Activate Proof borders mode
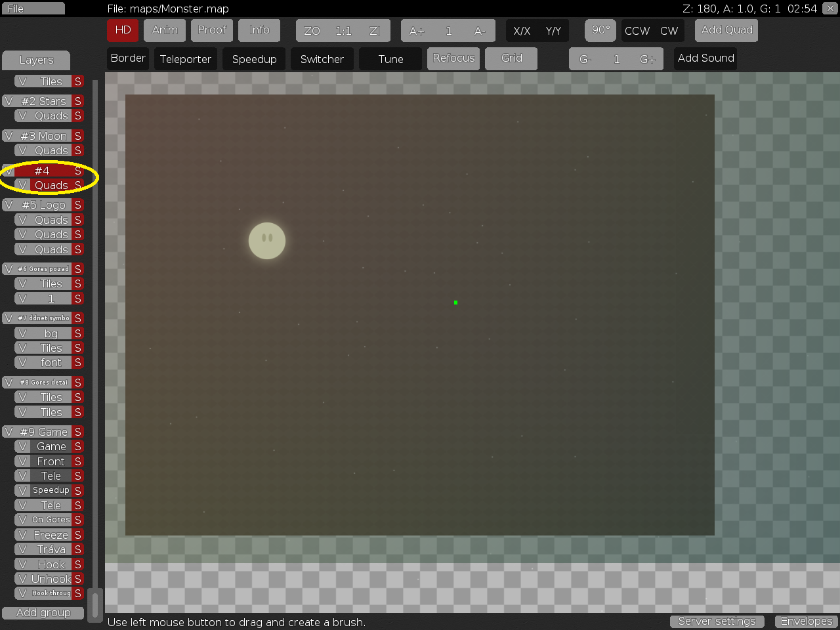This screenshot has width=840, height=630. (211, 30)
